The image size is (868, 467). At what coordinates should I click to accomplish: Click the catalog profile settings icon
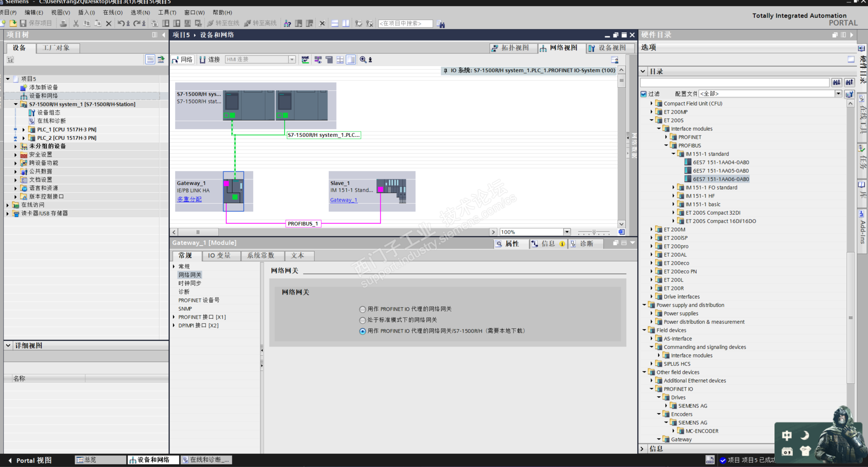(849, 94)
